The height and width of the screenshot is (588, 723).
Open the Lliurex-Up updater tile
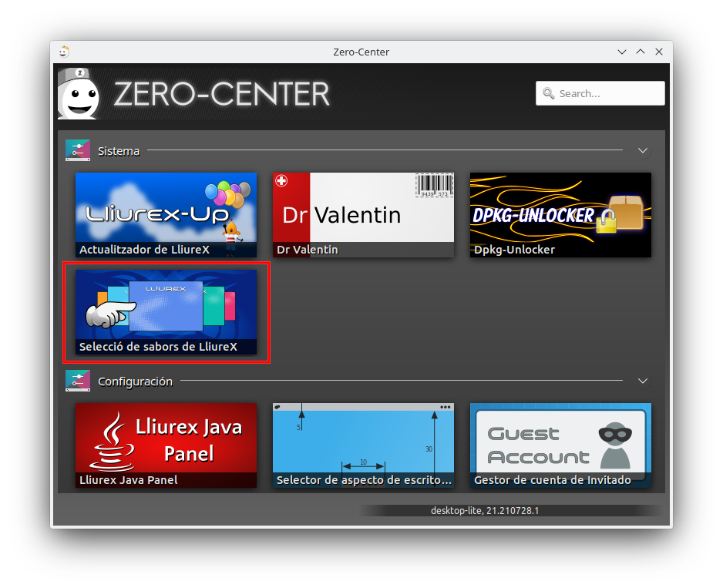[166, 214]
